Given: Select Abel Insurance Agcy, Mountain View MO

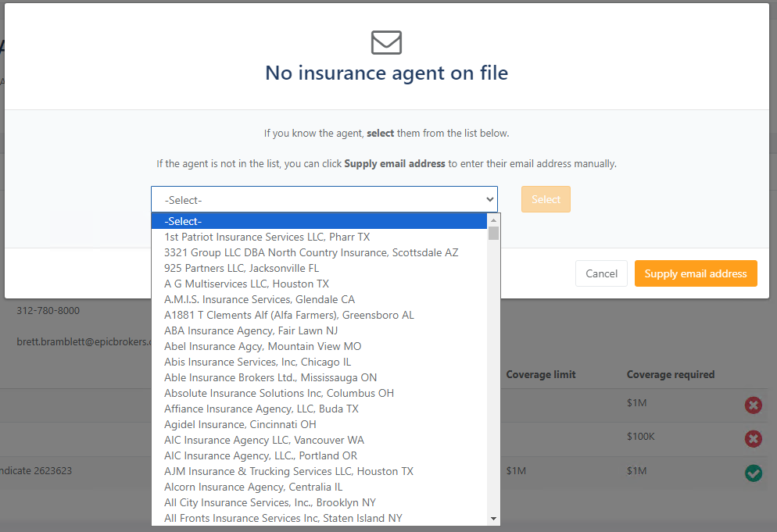Looking at the screenshot, I should click(x=319, y=346).
